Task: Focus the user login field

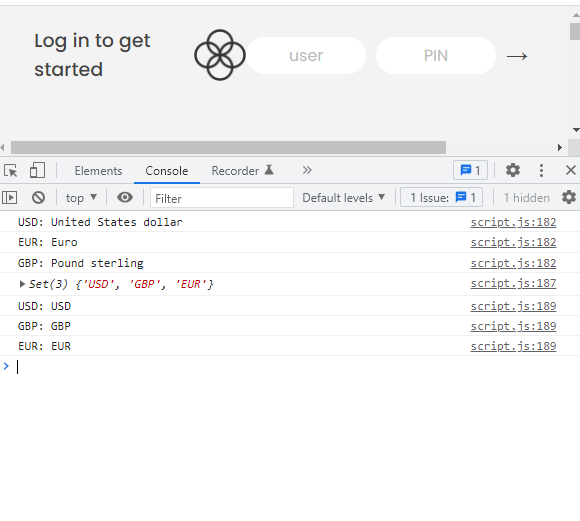Action: click(x=306, y=56)
